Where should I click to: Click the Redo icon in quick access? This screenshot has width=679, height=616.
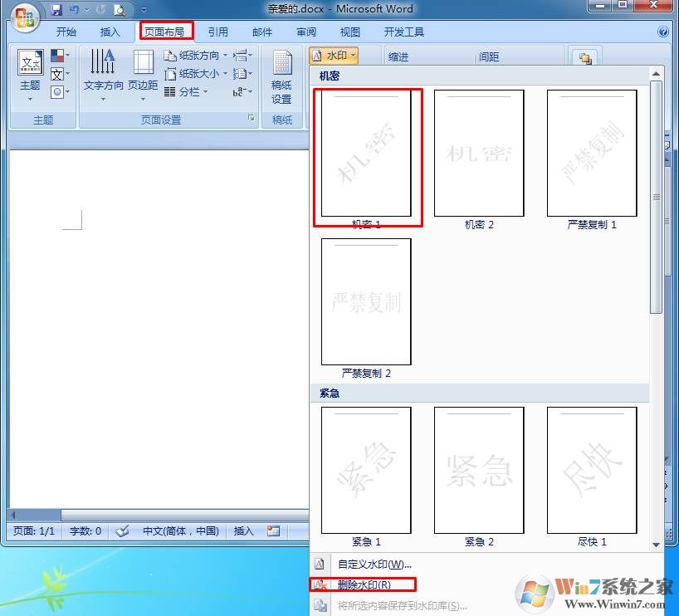click(x=100, y=9)
